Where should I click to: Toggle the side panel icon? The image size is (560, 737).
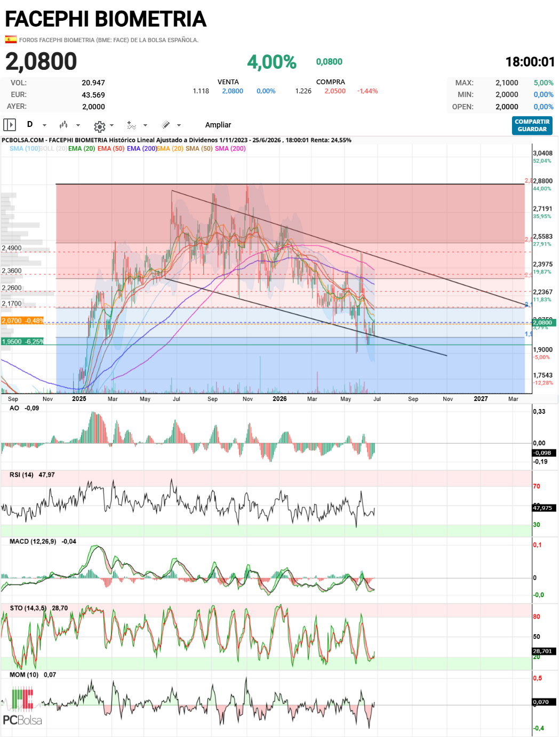coord(10,125)
